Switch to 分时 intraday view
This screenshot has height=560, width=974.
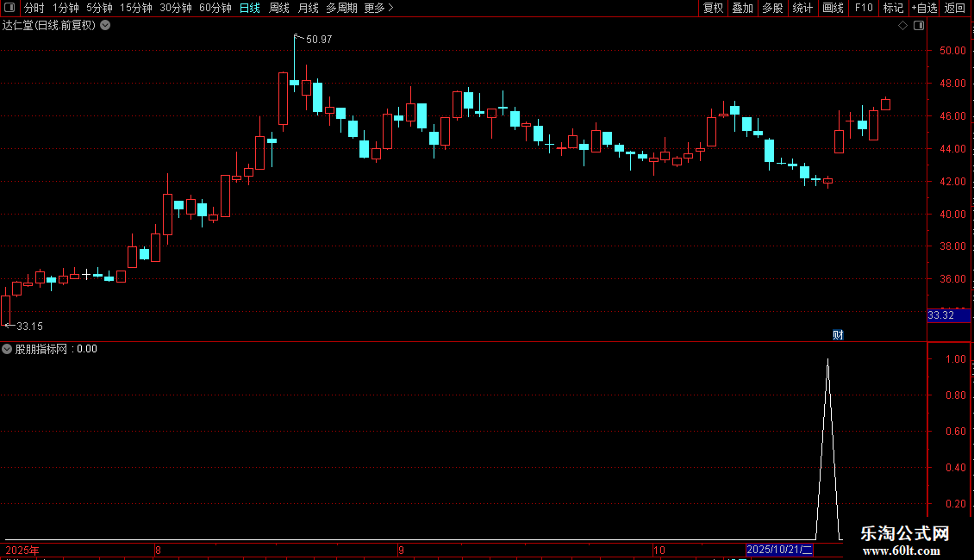[34, 8]
